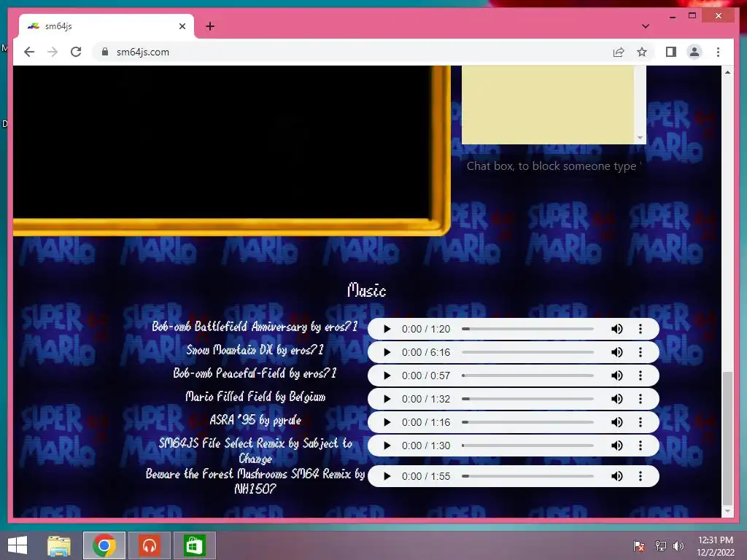
Task: Seek in Snow Mountain DX progress bar
Action: (528, 352)
